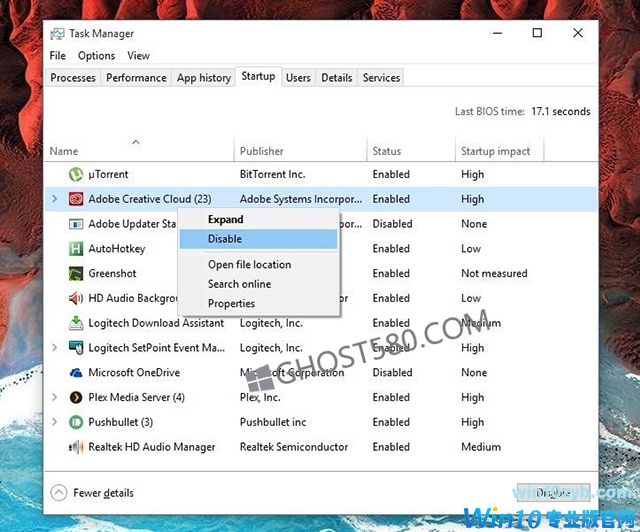The width and height of the screenshot is (640, 532).
Task: Click the Greenshot icon
Action: tap(76, 273)
